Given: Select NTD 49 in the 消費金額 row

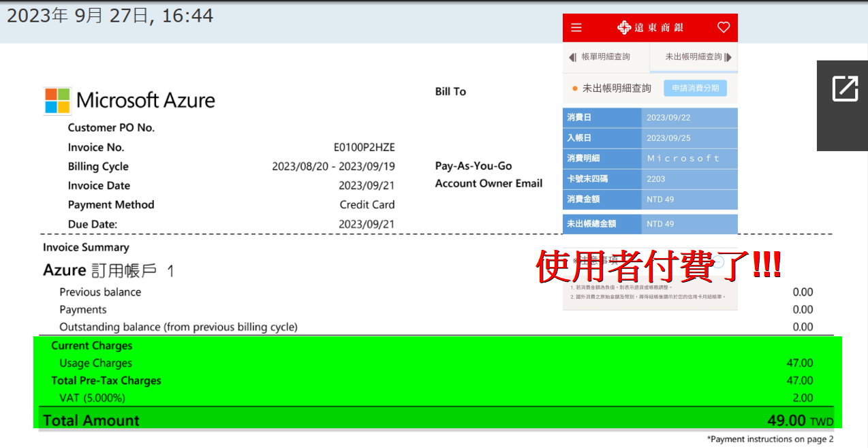Looking at the screenshot, I should pos(660,199).
